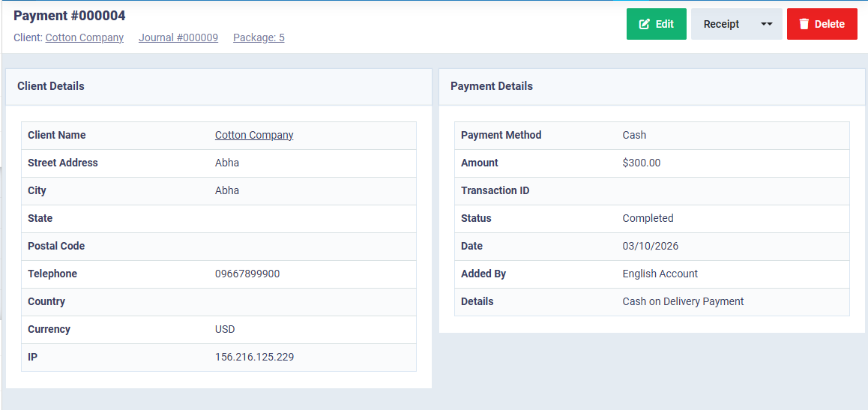Click the Payment Details panel header
The height and width of the screenshot is (410, 868).
(x=492, y=86)
